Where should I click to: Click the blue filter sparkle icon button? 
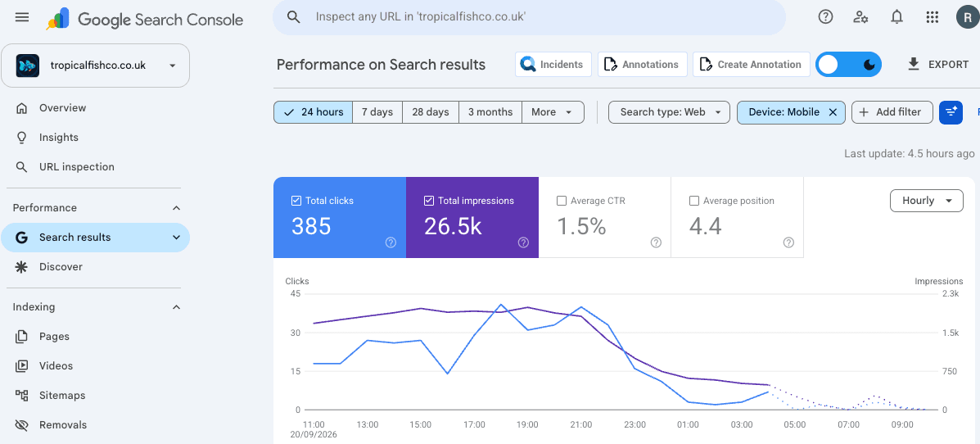[951, 112]
